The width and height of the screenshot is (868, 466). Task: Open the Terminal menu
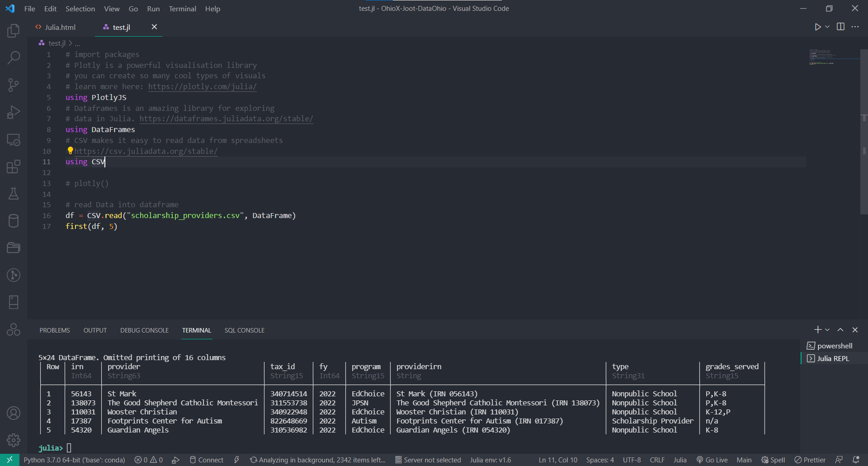[x=182, y=9]
